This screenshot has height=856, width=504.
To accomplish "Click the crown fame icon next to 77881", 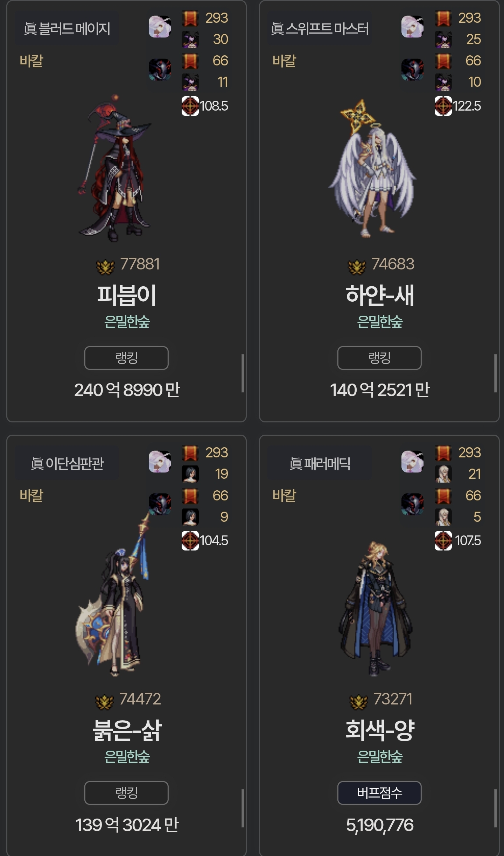I will [105, 267].
